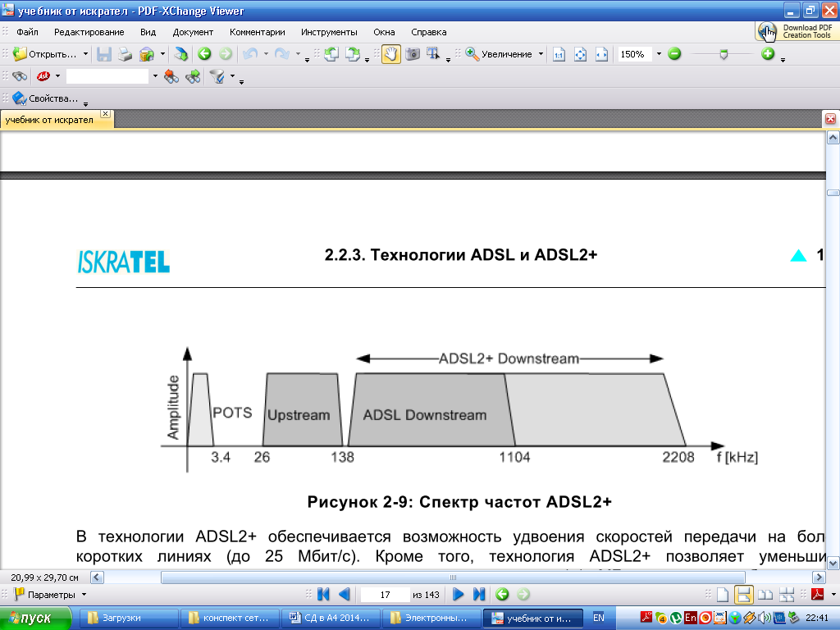Click the page number input field
The width and height of the screenshot is (840, 630).
[x=384, y=594]
